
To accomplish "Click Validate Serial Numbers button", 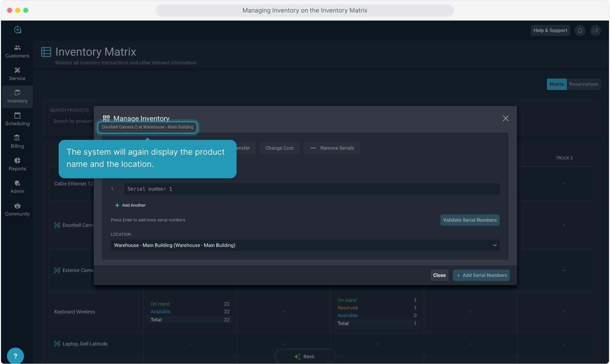I will pyautogui.click(x=470, y=220).
